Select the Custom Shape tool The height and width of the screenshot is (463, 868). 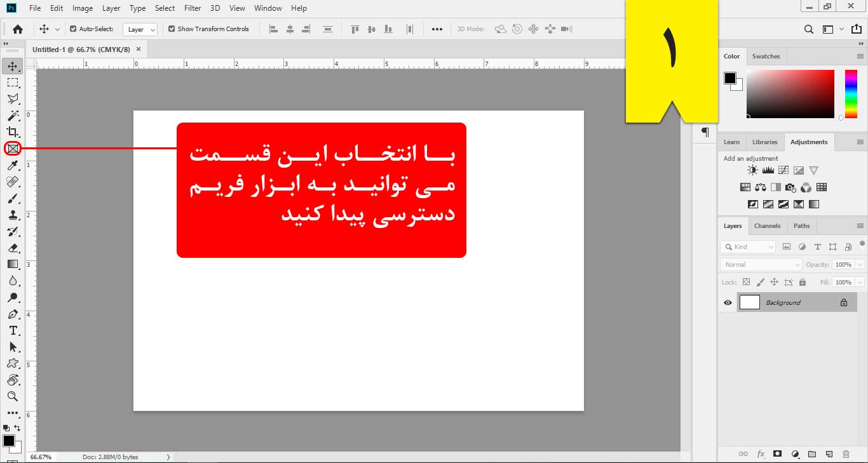point(13,363)
